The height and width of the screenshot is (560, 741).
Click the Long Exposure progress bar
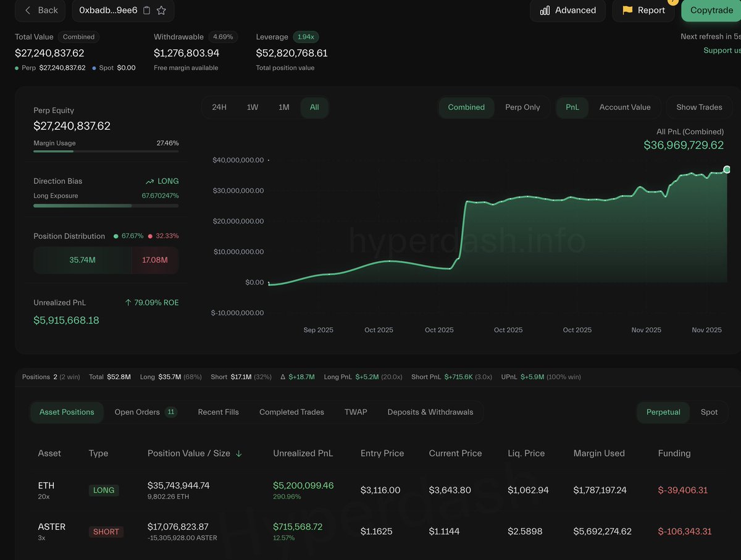(x=106, y=206)
